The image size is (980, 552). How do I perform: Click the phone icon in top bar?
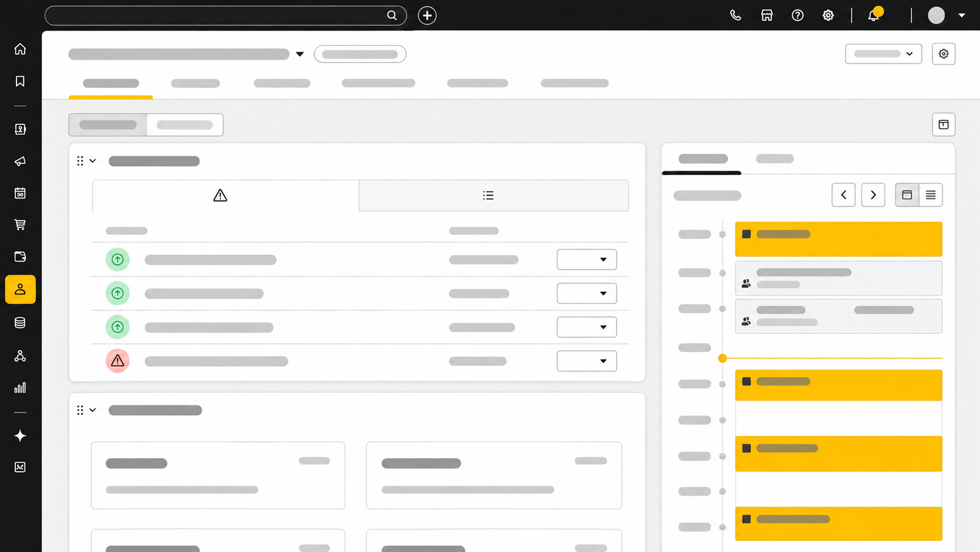(x=736, y=15)
